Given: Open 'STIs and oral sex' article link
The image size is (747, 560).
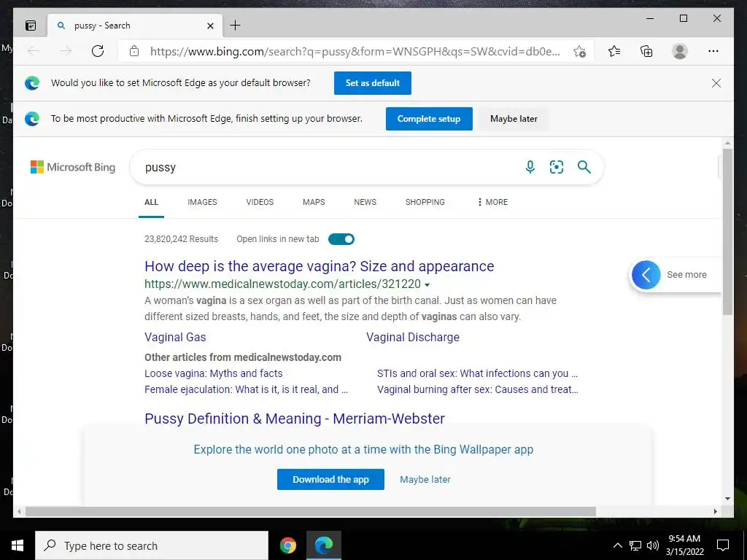Looking at the screenshot, I should [x=477, y=373].
